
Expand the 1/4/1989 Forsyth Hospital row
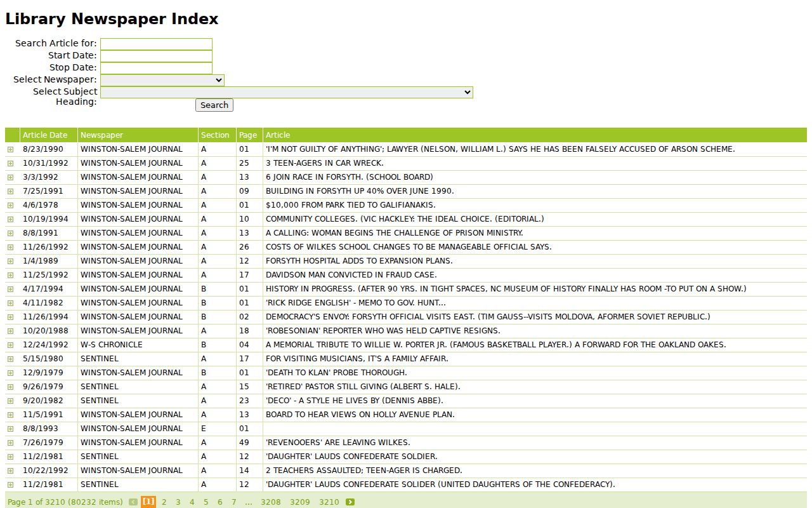click(10, 261)
